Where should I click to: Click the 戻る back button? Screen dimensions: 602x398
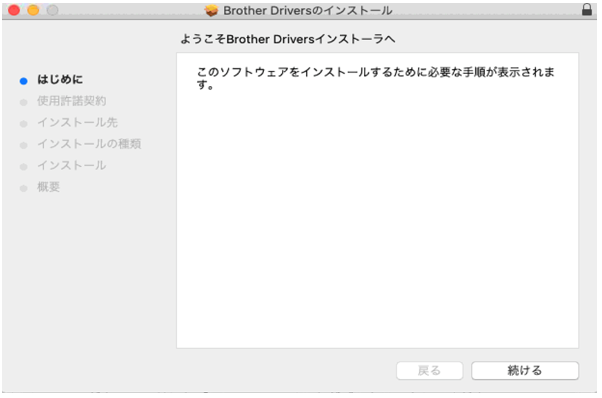coord(429,370)
